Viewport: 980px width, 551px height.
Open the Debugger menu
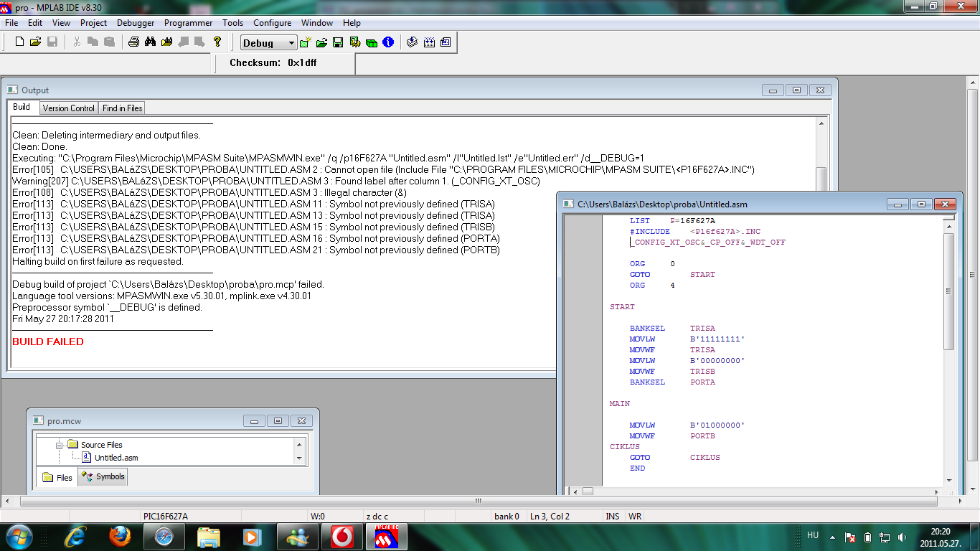tap(136, 23)
